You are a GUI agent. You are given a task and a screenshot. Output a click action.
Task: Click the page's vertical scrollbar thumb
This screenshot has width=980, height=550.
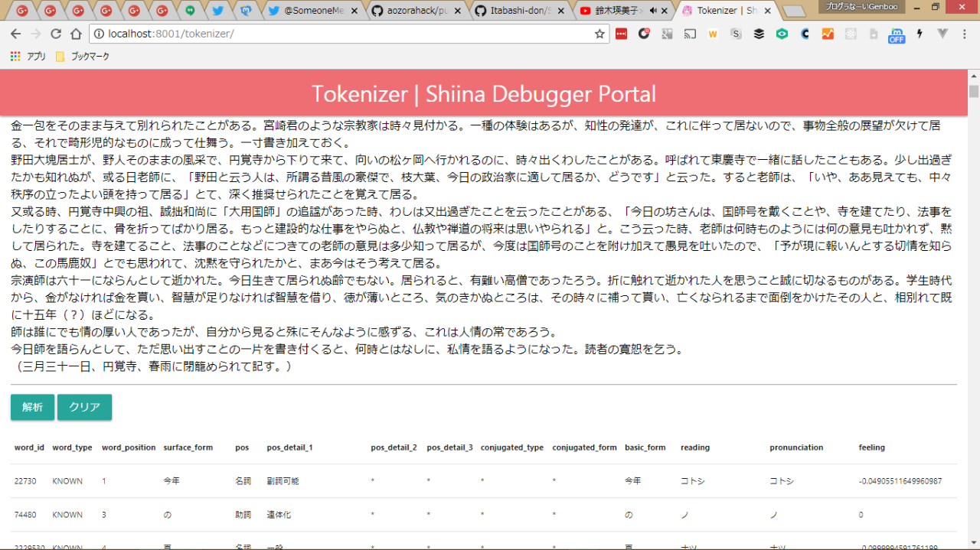coord(973,92)
